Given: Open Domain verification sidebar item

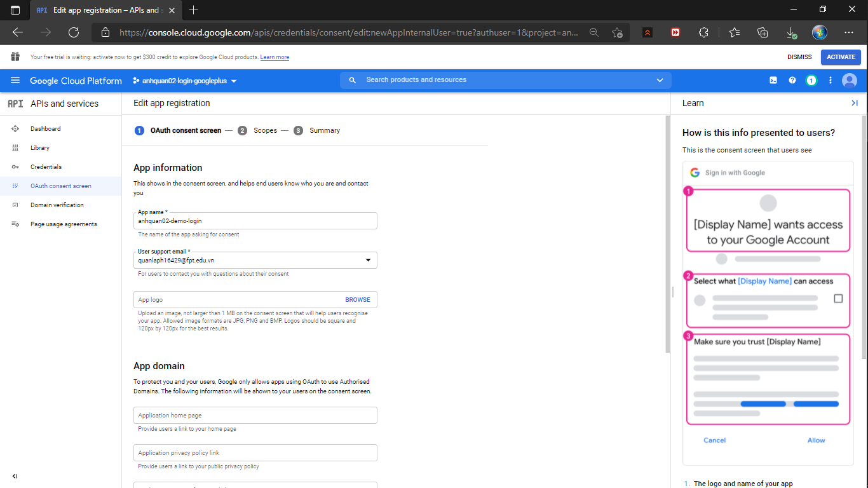Looking at the screenshot, I should click(57, 205).
